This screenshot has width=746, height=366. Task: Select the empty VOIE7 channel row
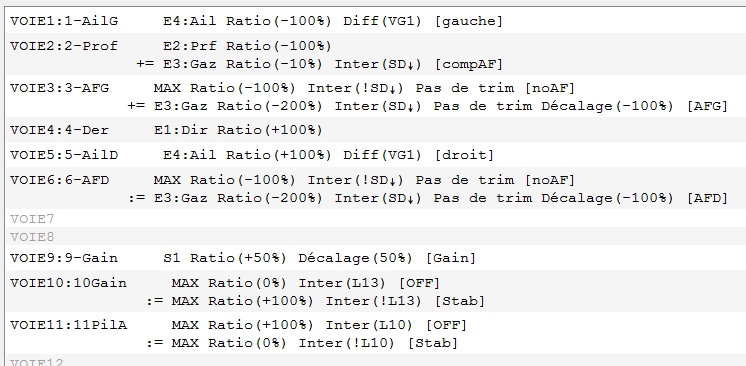(376, 219)
